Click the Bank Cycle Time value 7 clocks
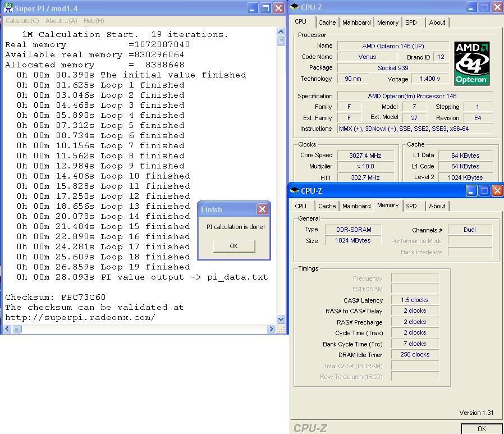This screenshot has width=504, height=434. (415, 344)
